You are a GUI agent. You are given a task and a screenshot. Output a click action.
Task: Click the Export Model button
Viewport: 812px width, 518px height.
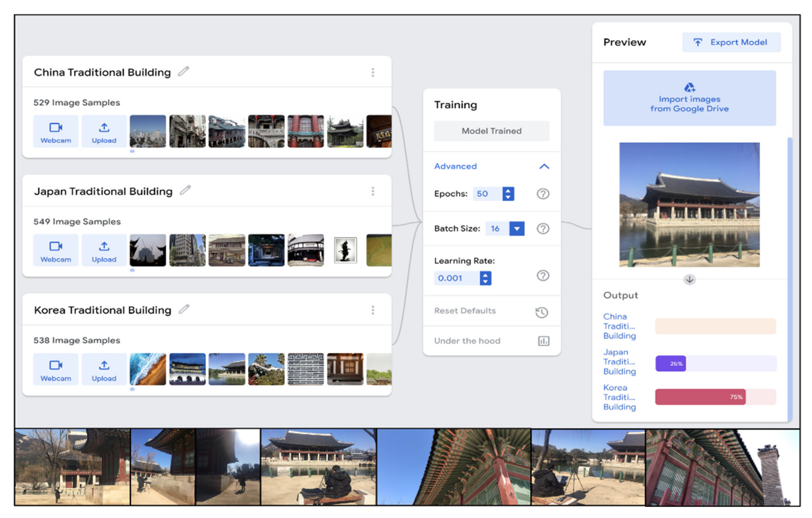(731, 43)
